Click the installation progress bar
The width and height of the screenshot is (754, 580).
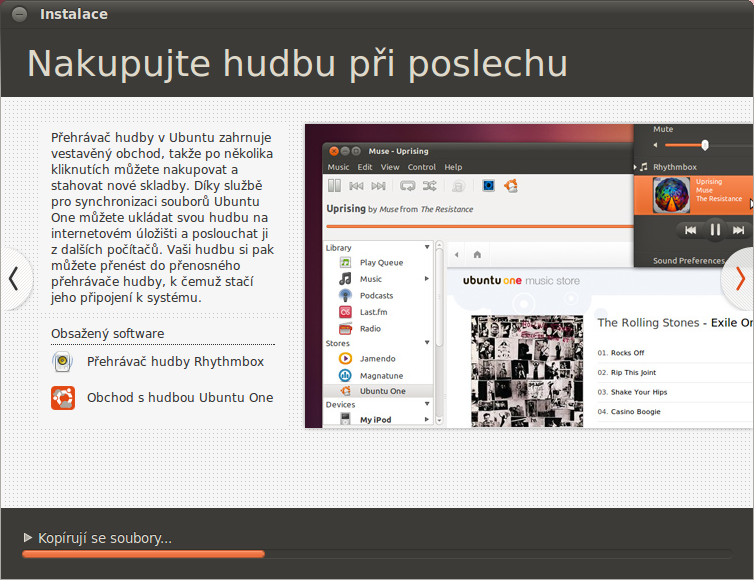click(377, 554)
